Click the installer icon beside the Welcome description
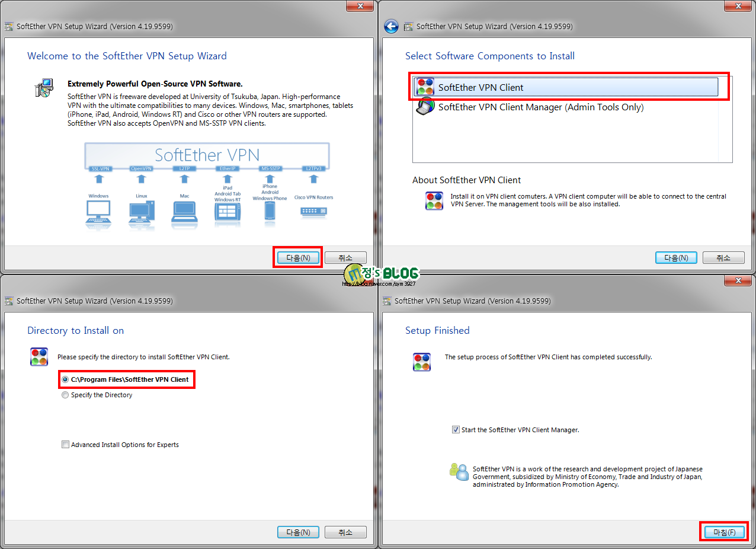 point(44,88)
